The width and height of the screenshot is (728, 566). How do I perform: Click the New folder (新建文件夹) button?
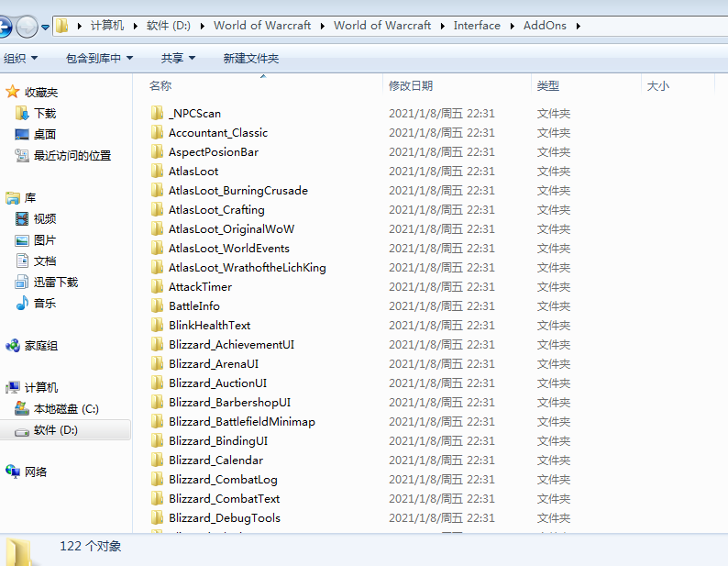pyautogui.click(x=250, y=59)
